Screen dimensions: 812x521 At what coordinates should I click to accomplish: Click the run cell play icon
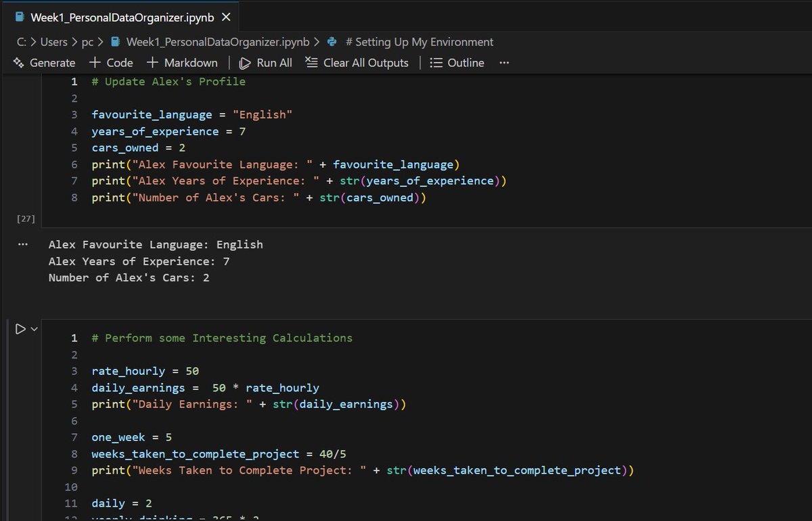[20, 329]
